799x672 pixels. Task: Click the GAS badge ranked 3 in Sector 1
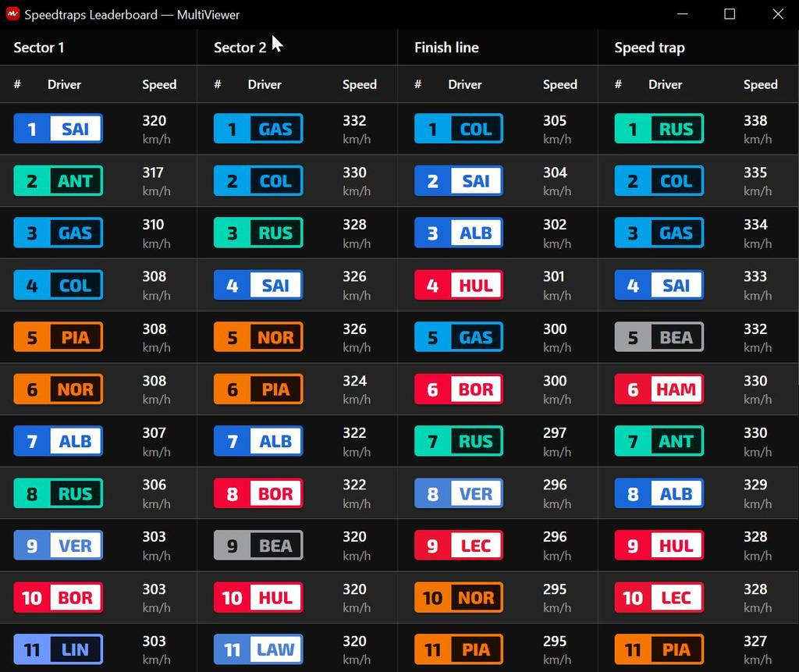pyautogui.click(x=58, y=233)
